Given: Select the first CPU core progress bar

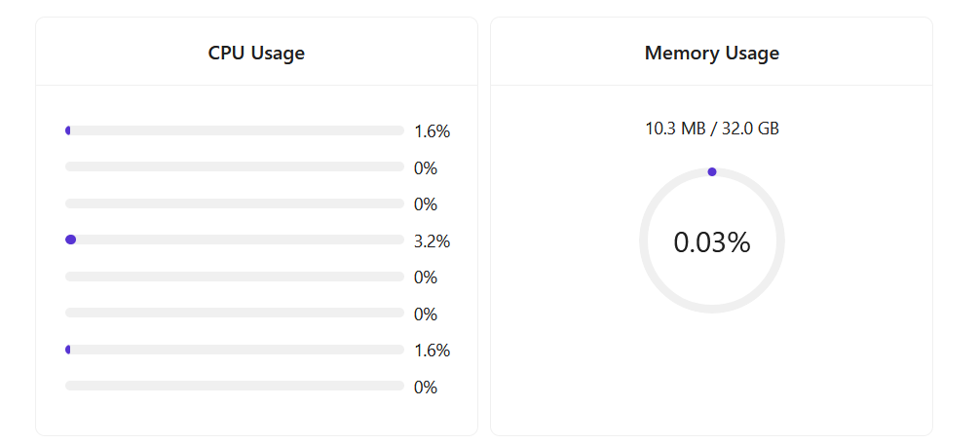Looking at the screenshot, I should pos(234,130).
